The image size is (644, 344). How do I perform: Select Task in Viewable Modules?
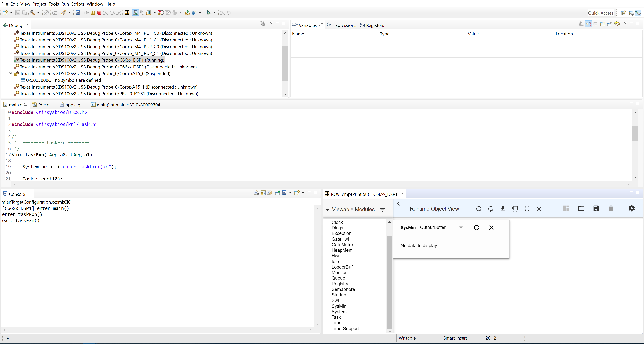click(x=336, y=317)
